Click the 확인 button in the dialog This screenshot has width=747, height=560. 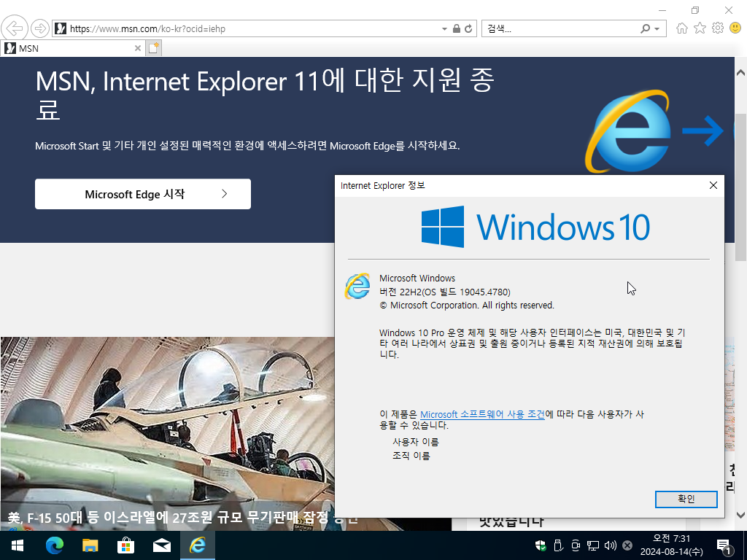(686, 499)
